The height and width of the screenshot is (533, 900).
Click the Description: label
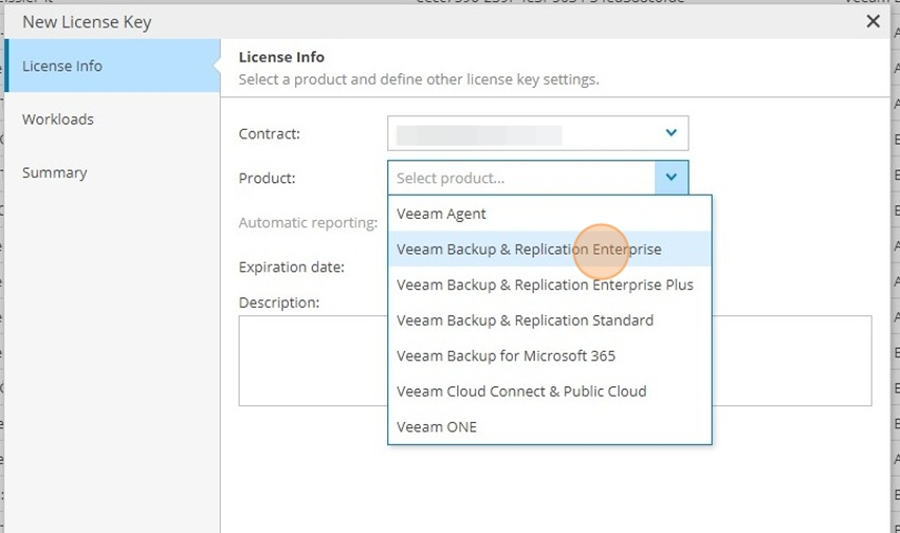[279, 303]
